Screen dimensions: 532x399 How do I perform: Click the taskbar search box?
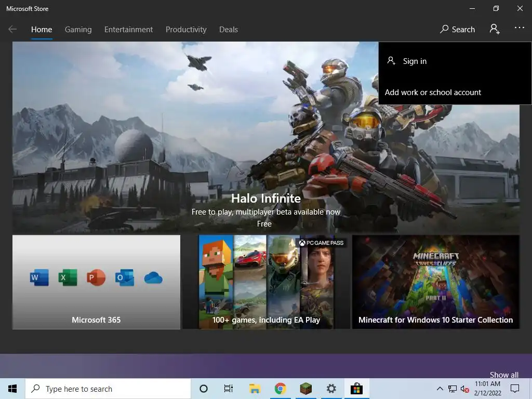coord(108,389)
